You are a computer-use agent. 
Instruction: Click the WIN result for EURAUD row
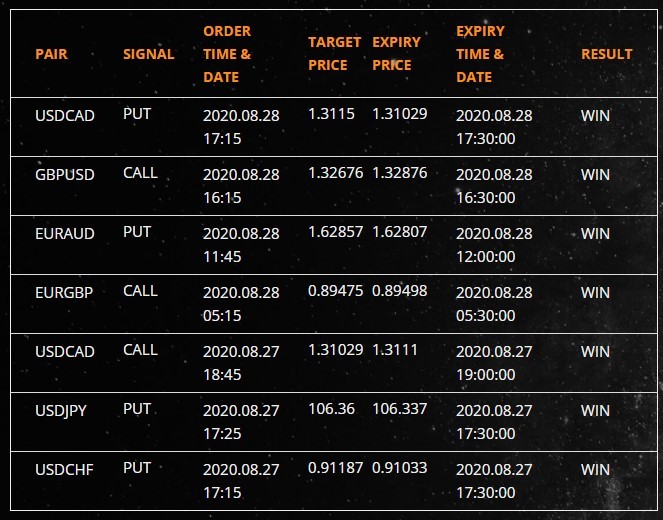[595, 234]
